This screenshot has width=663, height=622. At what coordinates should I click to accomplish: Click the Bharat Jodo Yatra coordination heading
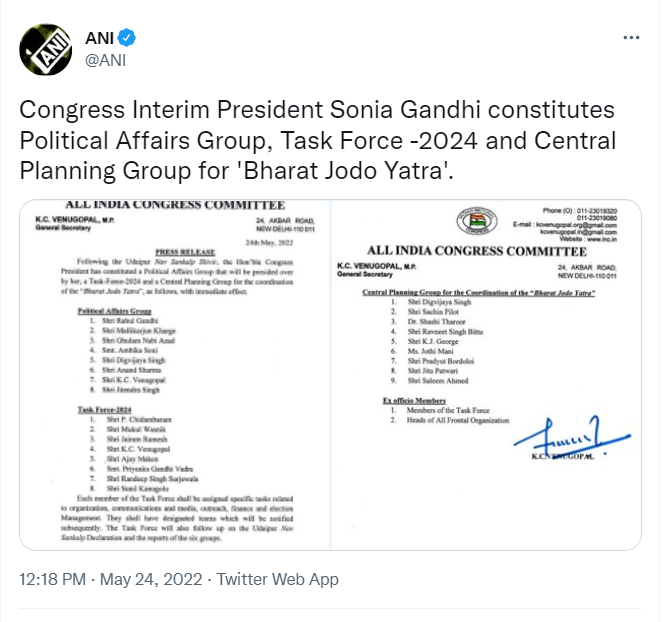[x=479, y=293]
